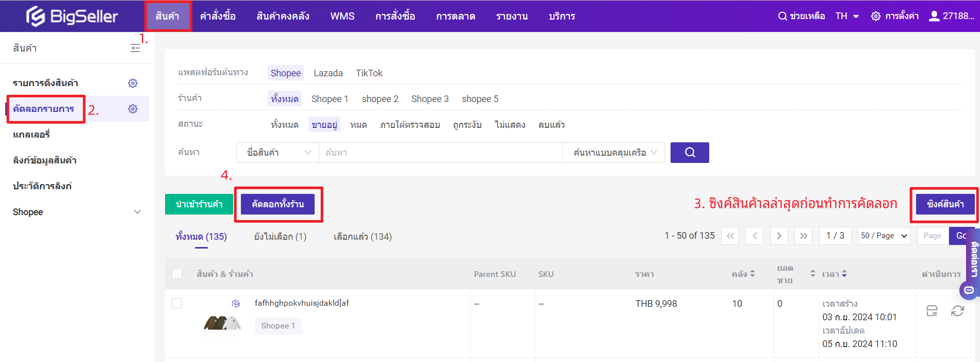
Task: Go to last page of results
Action: point(804,236)
